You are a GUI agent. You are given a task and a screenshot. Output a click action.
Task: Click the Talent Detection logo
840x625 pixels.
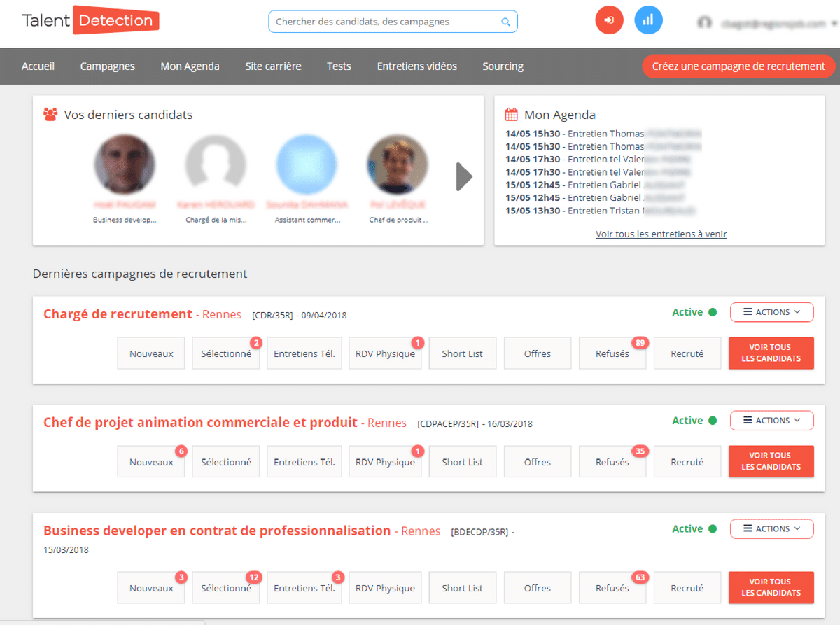click(x=90, y=20)
